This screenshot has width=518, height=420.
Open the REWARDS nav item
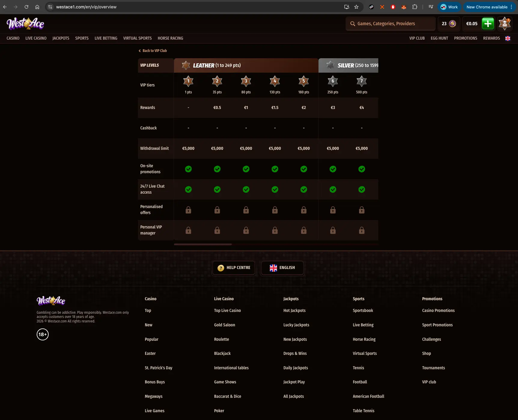coord(492,38)
